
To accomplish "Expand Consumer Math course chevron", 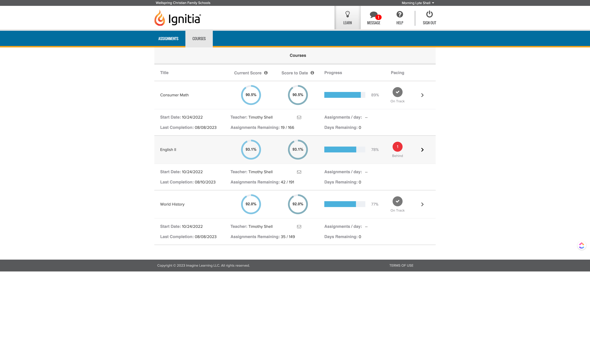I will (422, 95).
